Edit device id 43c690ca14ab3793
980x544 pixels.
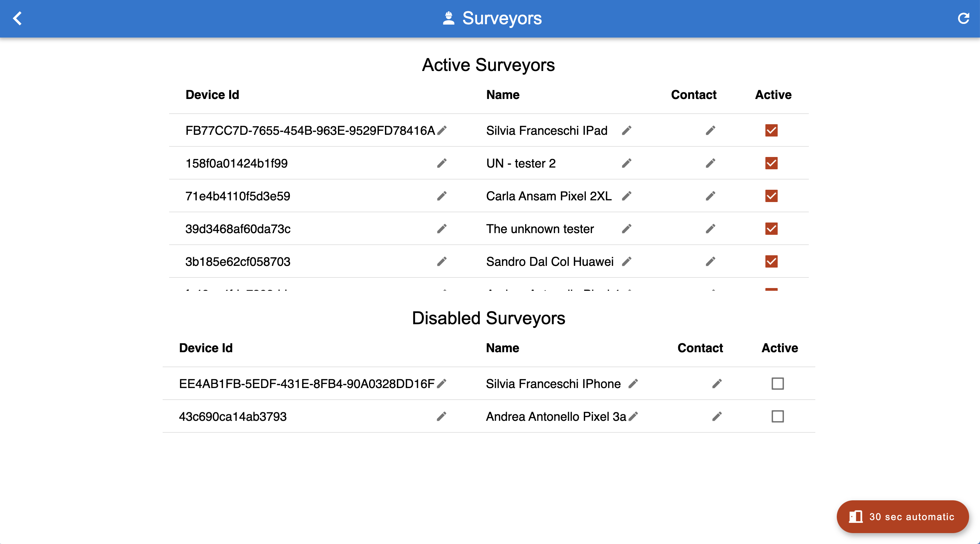point(441,416)
